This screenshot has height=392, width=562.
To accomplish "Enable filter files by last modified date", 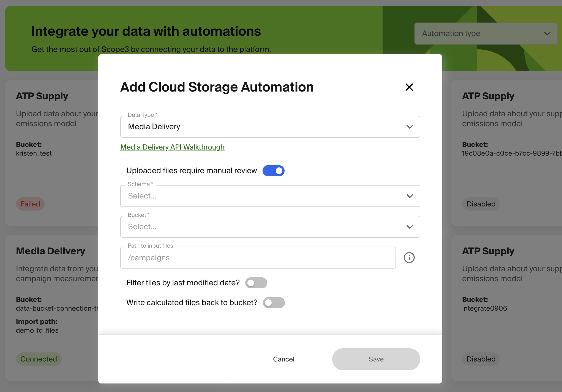I will [x=256, y=283].
